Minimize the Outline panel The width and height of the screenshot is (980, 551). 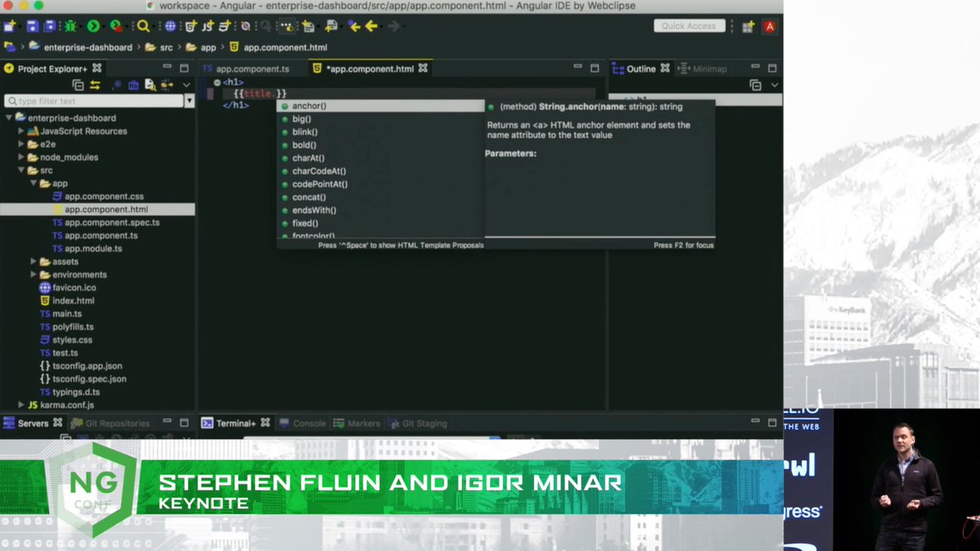click(755, 68)
